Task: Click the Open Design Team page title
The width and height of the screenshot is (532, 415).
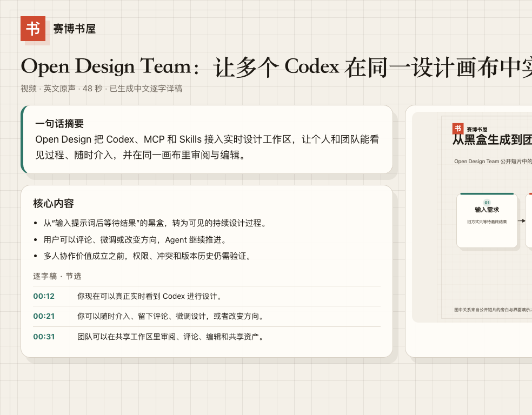Action: [276, 66]
